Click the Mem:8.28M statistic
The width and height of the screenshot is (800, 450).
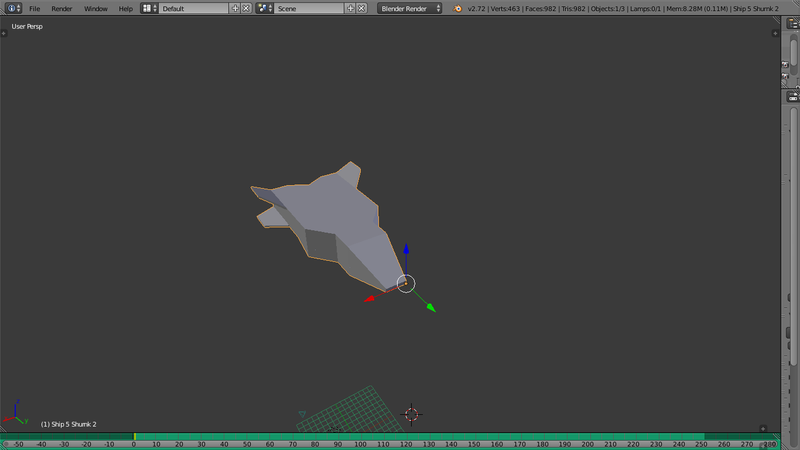click(x=697, y=9)
